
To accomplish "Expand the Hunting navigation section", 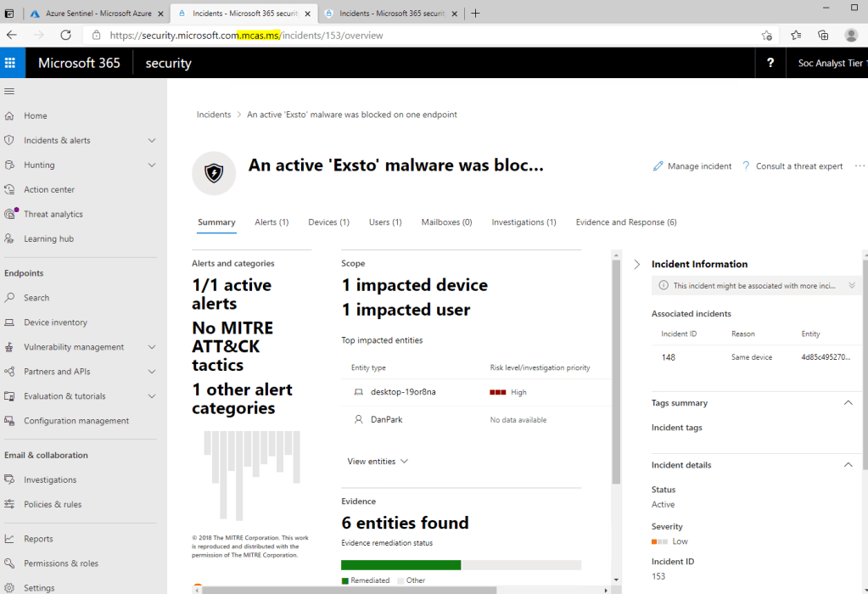I will (152, 165).
